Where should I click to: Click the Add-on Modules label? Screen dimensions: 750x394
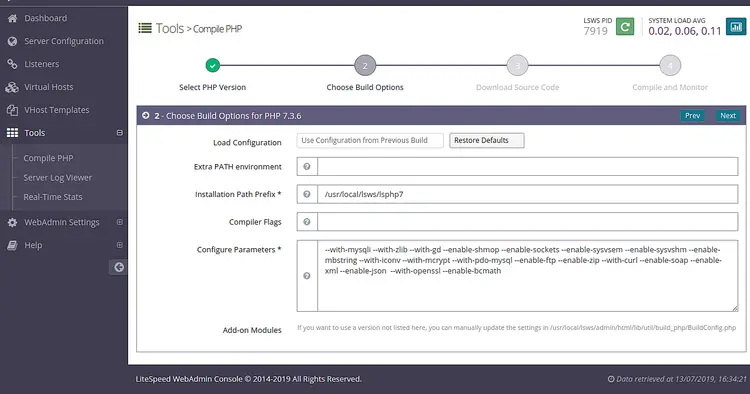[x=252, y=330]
